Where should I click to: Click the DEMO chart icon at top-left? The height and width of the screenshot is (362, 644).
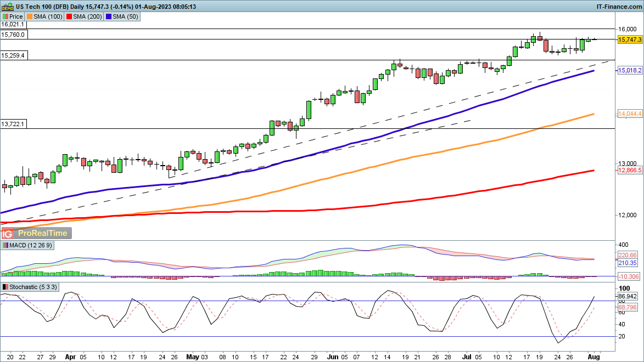7,7
